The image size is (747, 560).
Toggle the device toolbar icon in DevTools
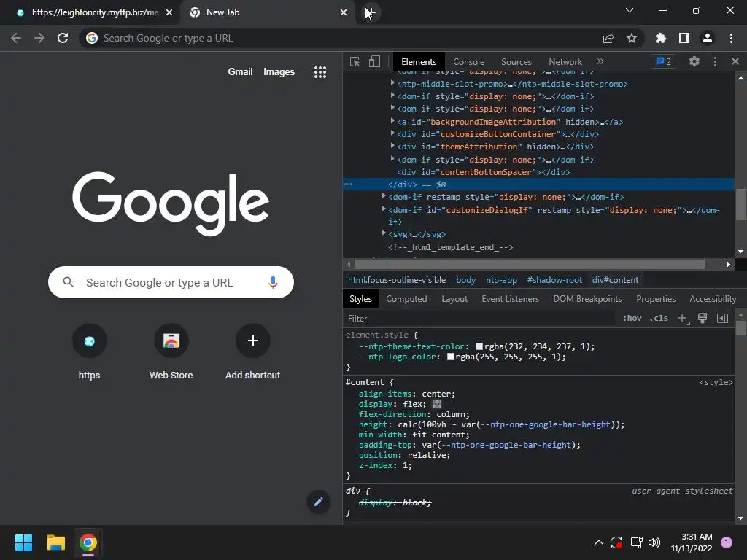pyautogui.click(x=374, y=61)
